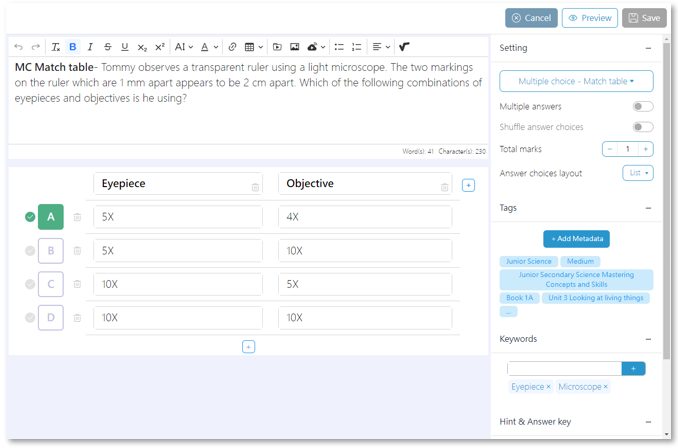This screenshot has height=448, width=678.
Task: Click the Preview button
Action: (590, 18)
